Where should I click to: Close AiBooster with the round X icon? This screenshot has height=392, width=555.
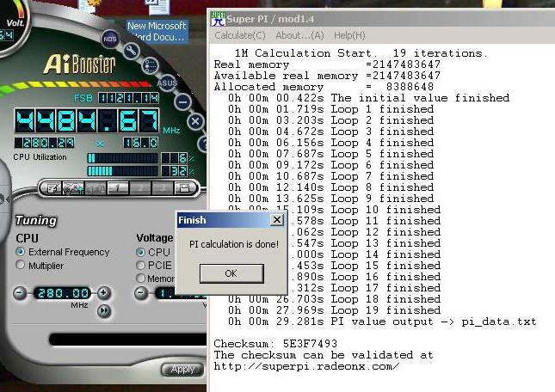pyautogui.click(x=195, y=121)
